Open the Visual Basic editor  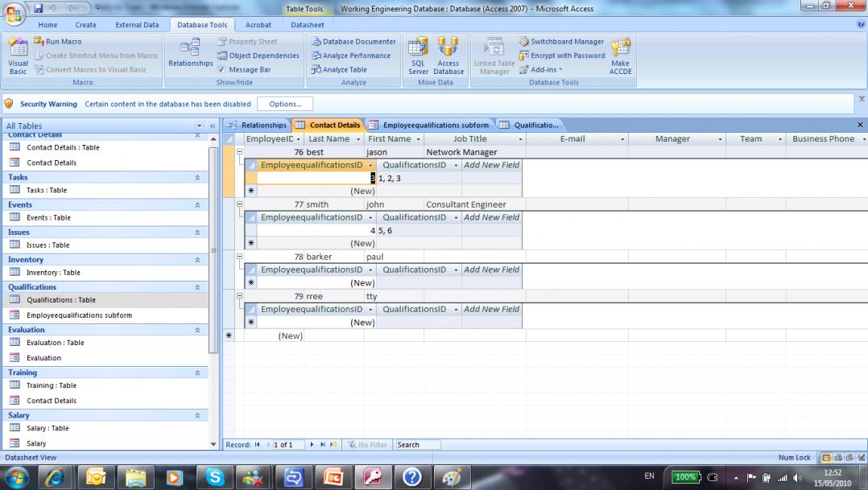pyautogui.click(x=18, y=56)
